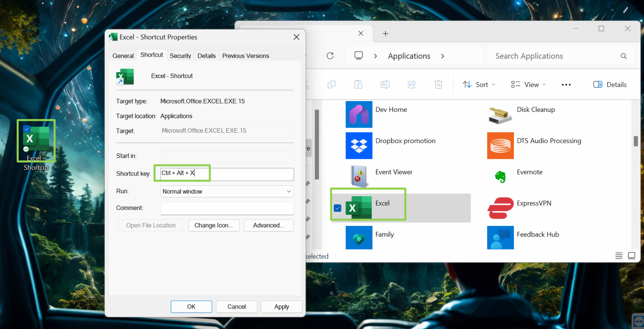
Task: Click the Cancel button
Action: tap(236, 307)
